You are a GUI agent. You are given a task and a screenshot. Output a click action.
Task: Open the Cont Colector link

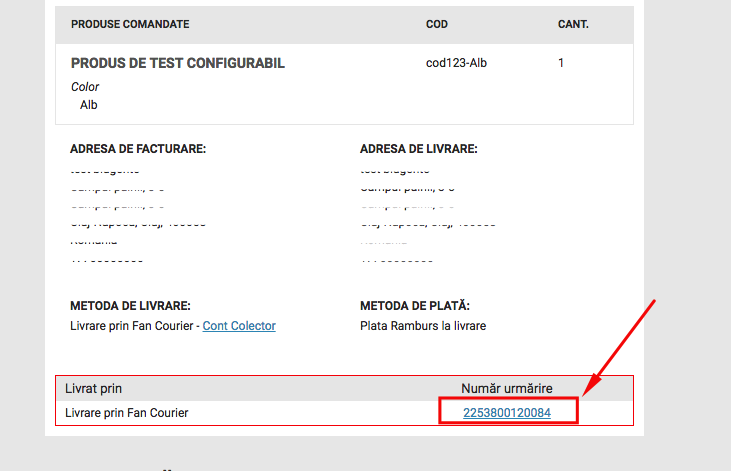(x=239, y=326)
